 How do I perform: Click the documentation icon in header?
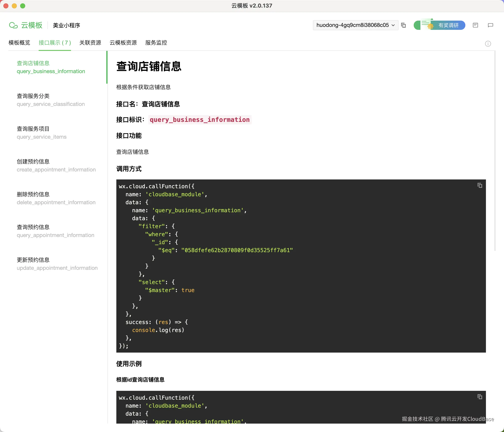[475, 25]
